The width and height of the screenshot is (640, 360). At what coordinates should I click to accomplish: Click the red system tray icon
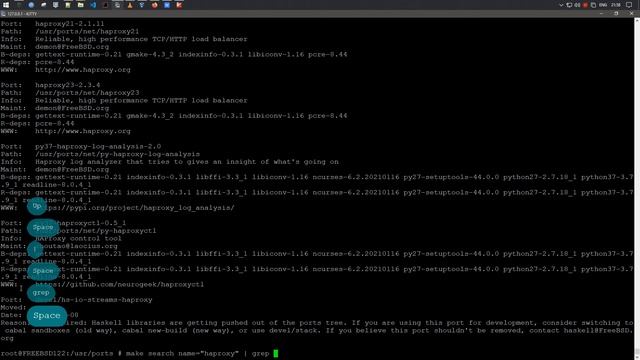(585, 5)
